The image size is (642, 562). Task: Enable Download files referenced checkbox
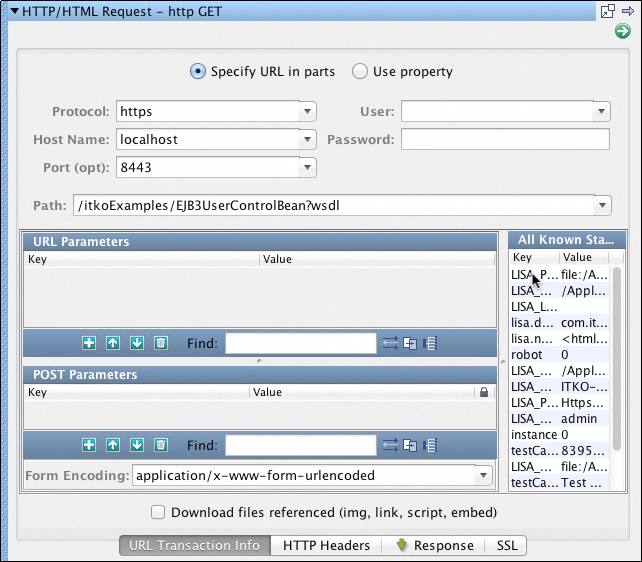[157, 513]
